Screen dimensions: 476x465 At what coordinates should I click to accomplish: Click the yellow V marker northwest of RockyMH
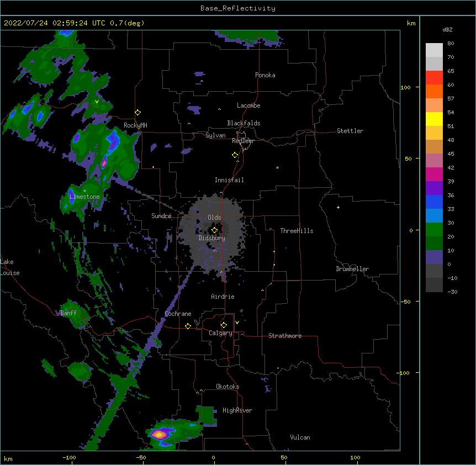pos(97,102)
